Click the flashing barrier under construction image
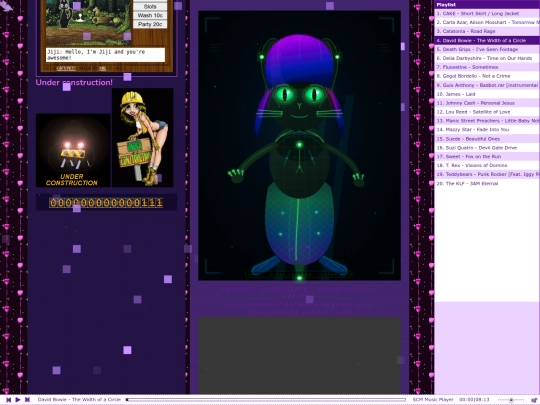The width and height of the screenshot is (540, 405). tap(73, 150)
